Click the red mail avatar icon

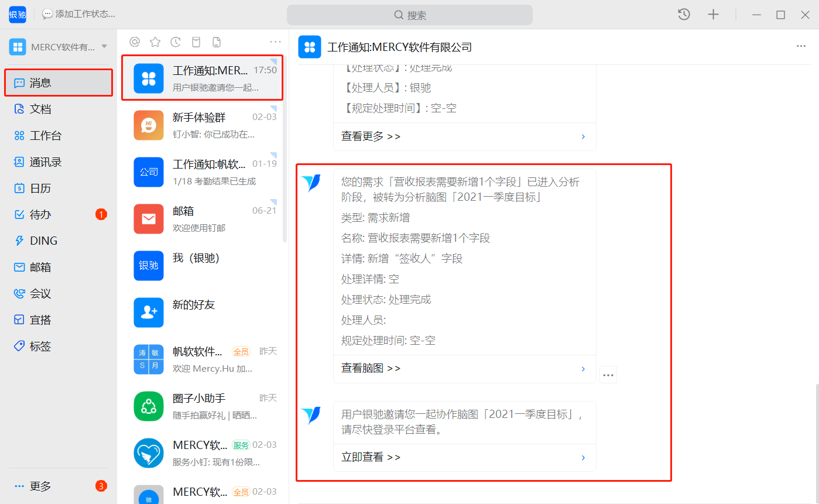(x=149, y=219)
